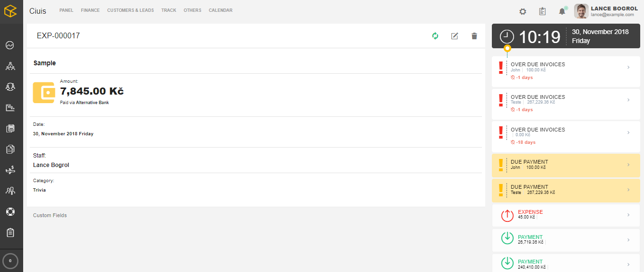644x272 pixels.
Task: Click the EXP-000017 title
Action: (58, 35)
